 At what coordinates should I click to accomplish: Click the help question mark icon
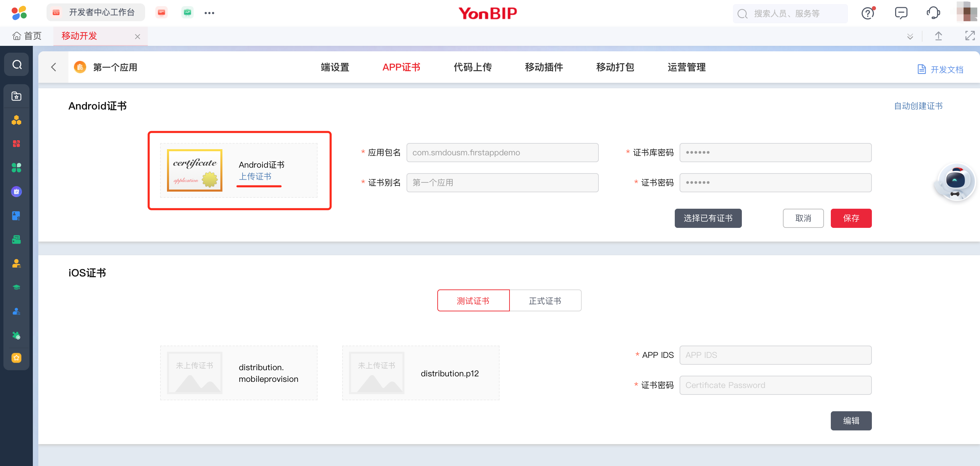click(867, 13)
